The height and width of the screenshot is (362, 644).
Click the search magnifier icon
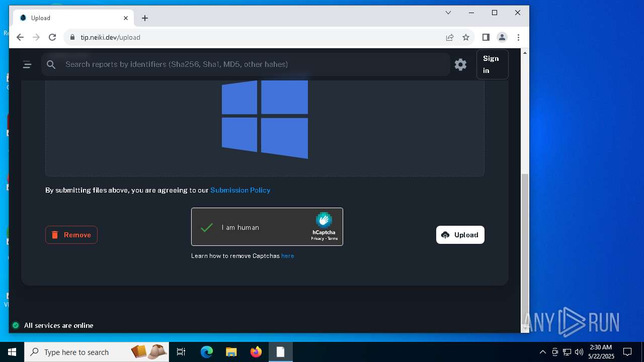coord(51,64)
